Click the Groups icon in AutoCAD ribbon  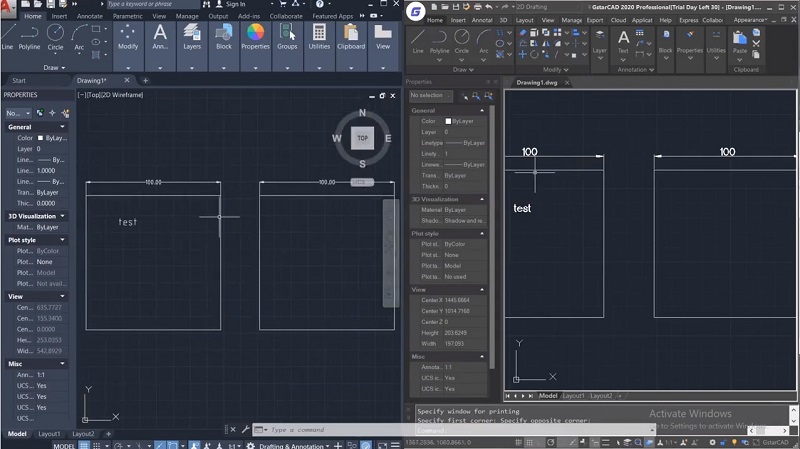point(287,35)
